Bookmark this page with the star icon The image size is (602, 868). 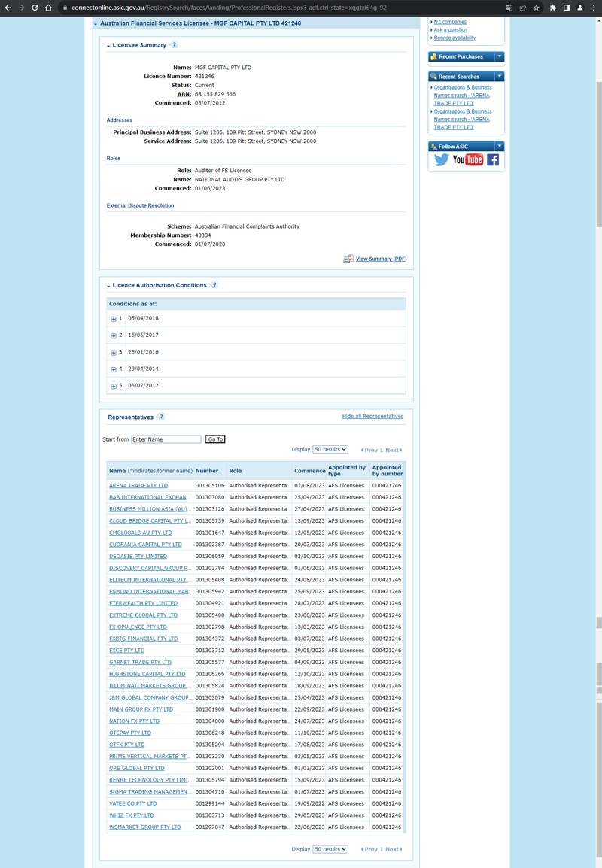click(x=536, y=8)
